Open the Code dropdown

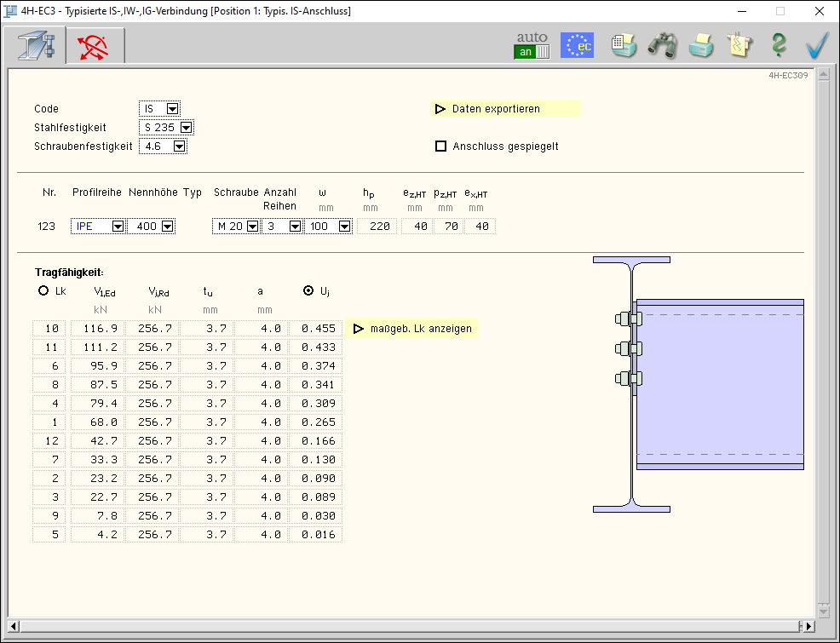click(x=172, y=109)
